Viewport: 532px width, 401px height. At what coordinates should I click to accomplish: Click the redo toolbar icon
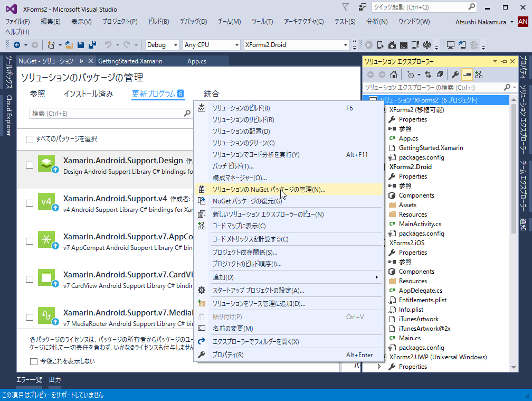(x=127, y=45)
